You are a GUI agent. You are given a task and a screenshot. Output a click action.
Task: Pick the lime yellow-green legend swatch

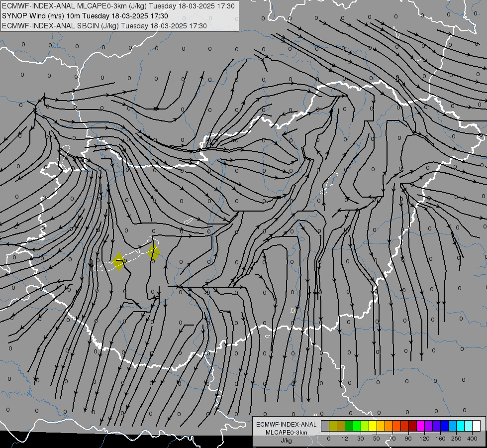365,426
